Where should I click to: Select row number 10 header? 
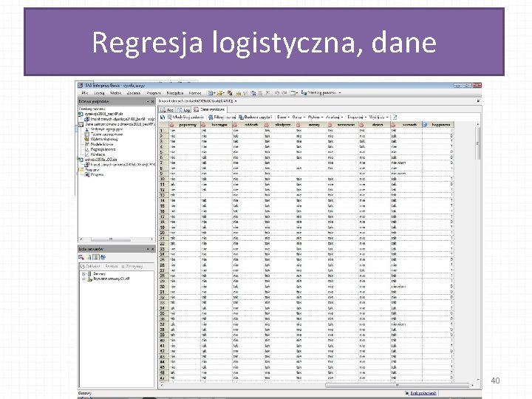click(x=163, y=179)
